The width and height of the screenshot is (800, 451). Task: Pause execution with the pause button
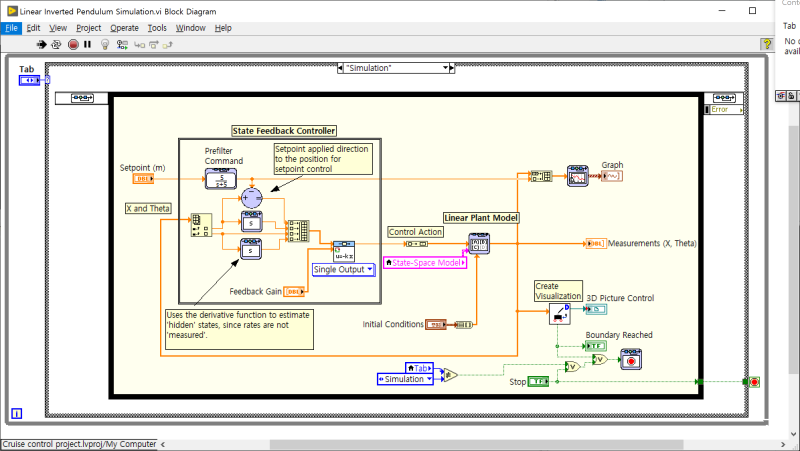pos(87,45)
